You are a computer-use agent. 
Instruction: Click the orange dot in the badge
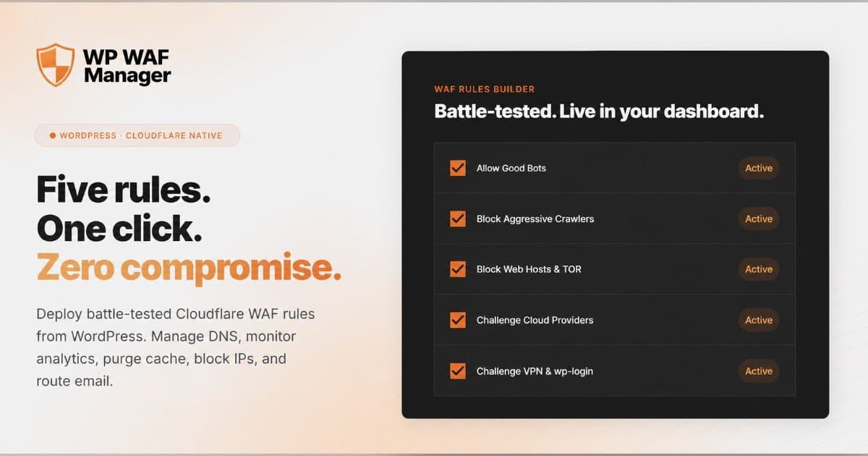[x=53, y=135]
